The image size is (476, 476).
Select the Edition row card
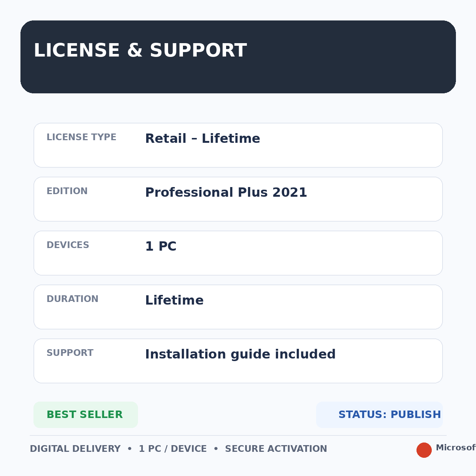pos(238,199)
